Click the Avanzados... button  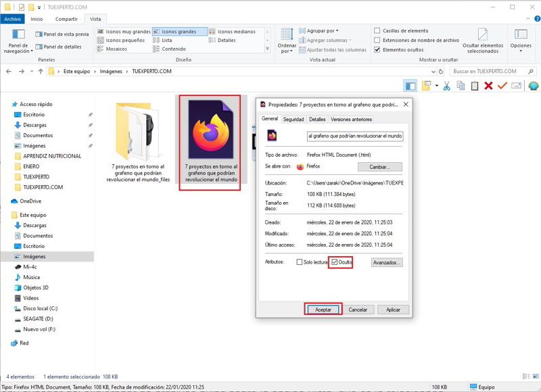[387, 262]
